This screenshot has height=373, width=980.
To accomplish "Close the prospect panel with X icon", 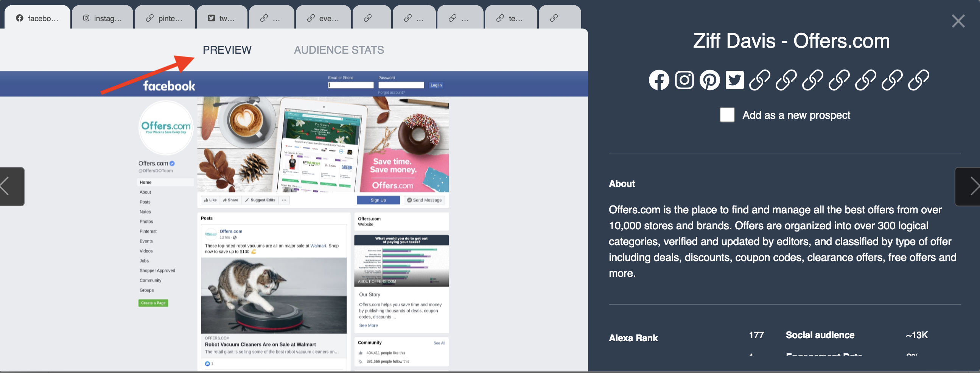I will click(x=958, y=21).
